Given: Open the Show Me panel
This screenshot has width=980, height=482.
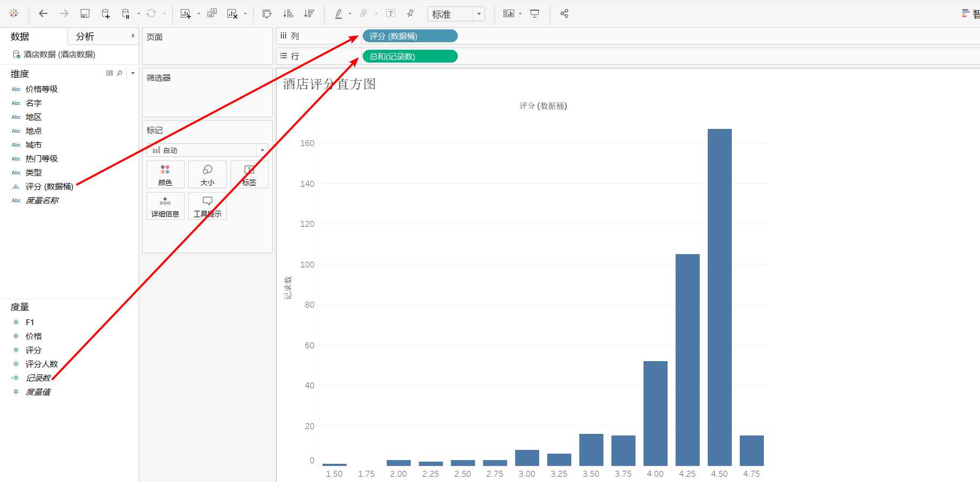Looking at the screenshot, I should click(970, 13).
